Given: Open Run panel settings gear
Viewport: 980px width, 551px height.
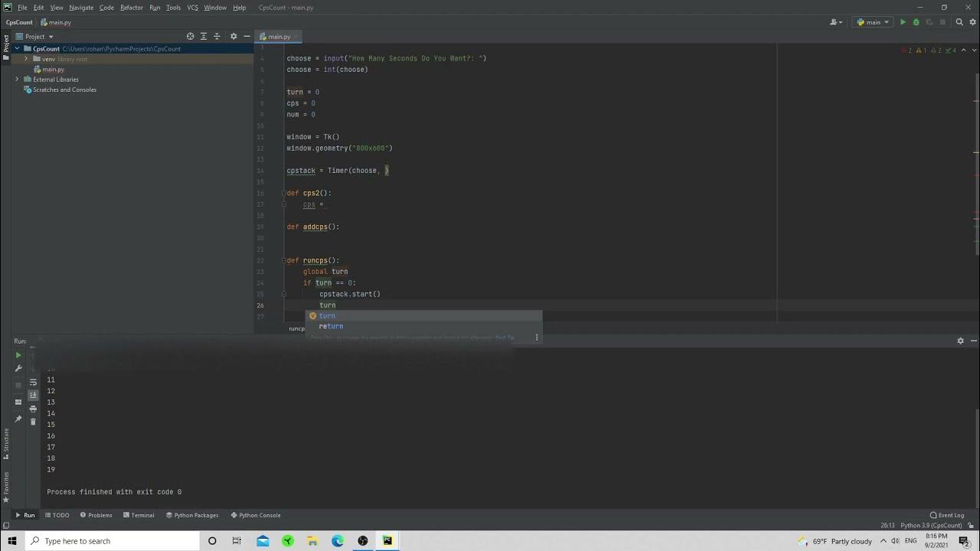Looking at the screenshot, I should pos(960,341).
